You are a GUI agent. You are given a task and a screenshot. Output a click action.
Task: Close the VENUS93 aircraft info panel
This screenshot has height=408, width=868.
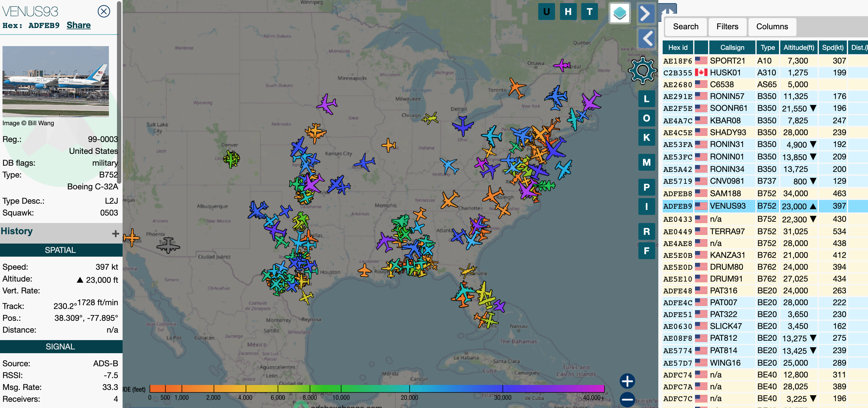point(104,12)
